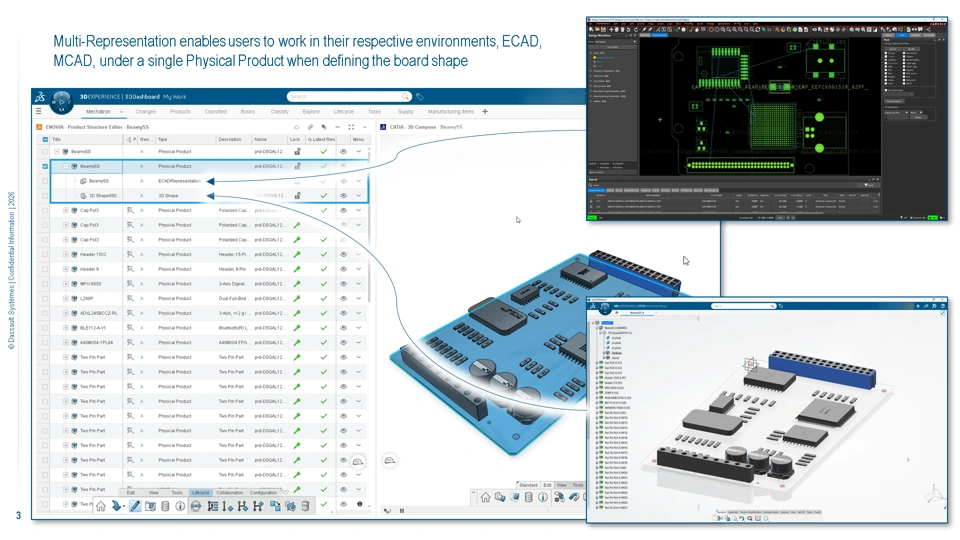This screenshot has width=960, height=540.
Task: Minimize the Product Structure Editor widget
Action: coord(337,127)
